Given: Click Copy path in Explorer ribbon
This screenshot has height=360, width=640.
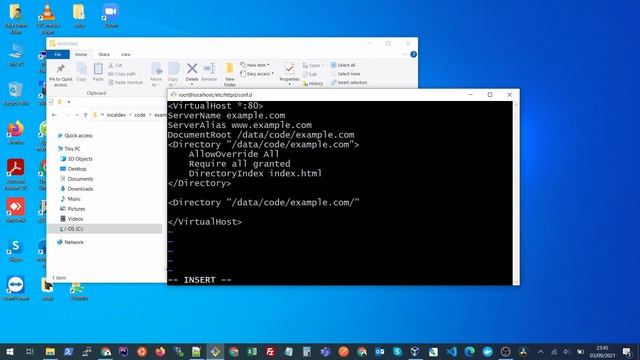Looking at the screenshot, I should pyautogui.click(x=122, y=74).
